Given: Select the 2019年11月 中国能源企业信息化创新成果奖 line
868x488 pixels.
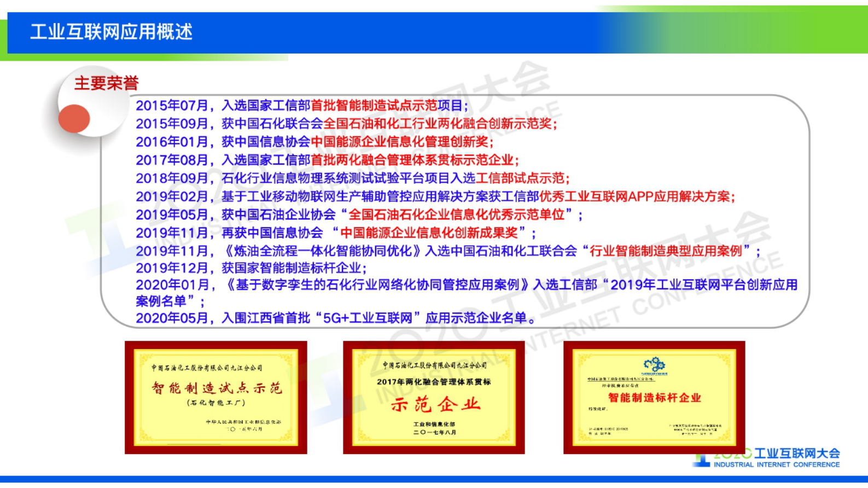Looking at the screenshot, I should click(x=336, y=233).
